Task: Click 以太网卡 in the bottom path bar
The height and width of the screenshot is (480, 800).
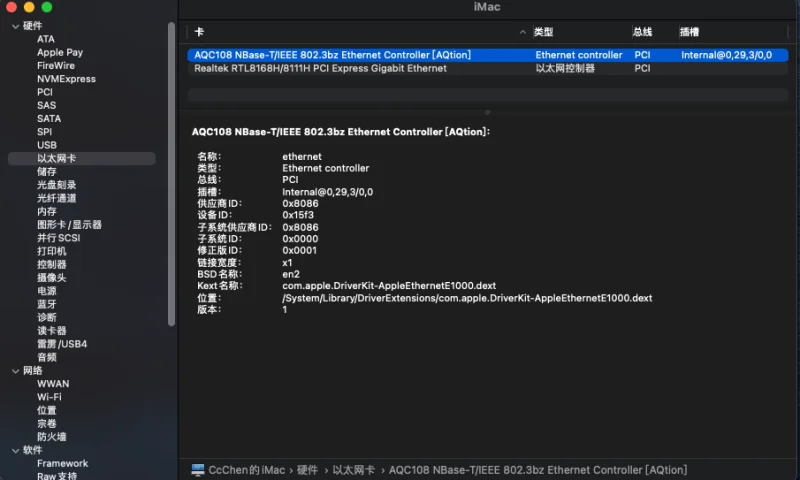Action: [353, 470]
